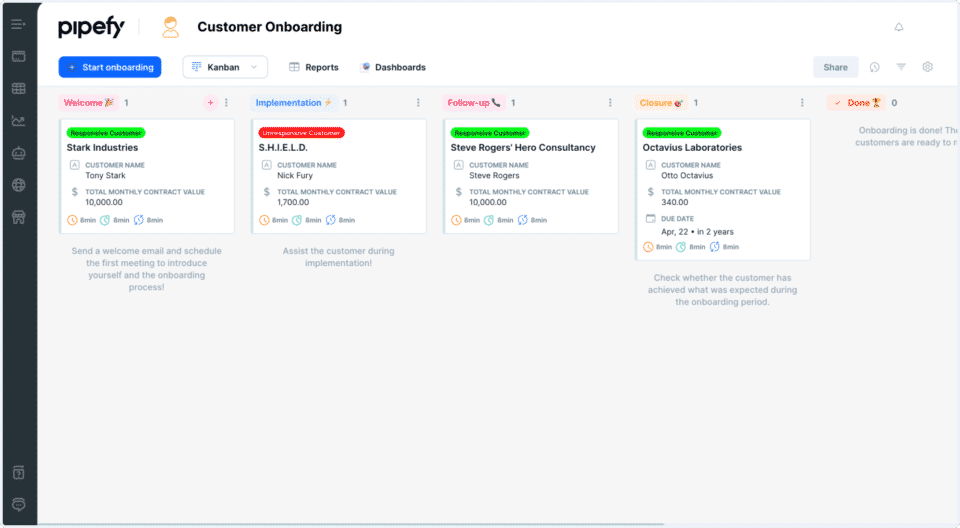Open Follow-up phase options menu

[610, 103]
